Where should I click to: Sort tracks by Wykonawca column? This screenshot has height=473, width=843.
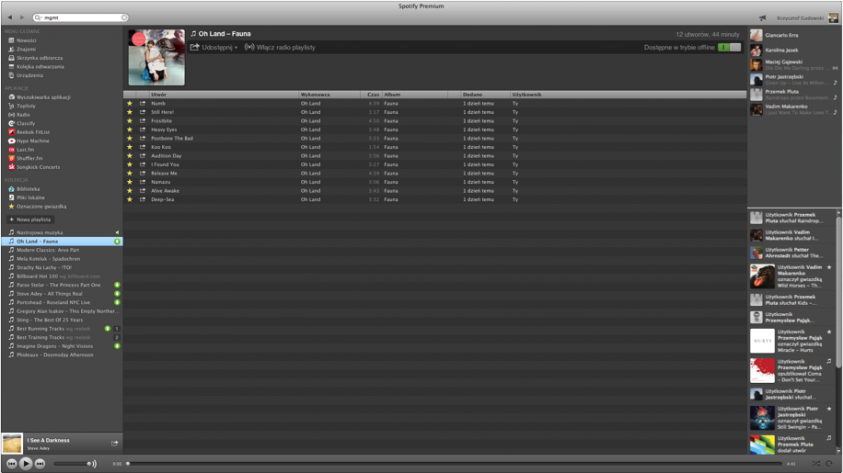[x=329, y=95]
